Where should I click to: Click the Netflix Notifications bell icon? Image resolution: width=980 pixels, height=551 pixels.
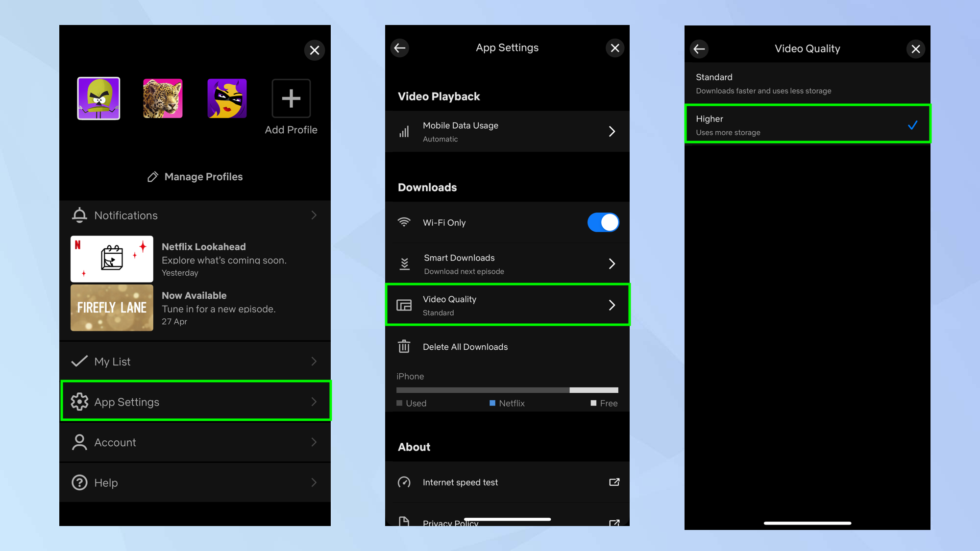[x=79, y=216]
